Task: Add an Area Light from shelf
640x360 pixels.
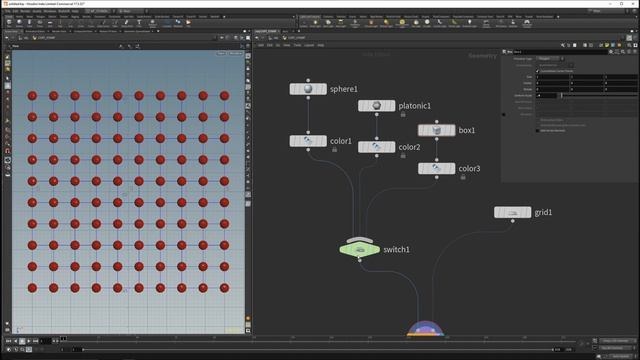Action: click(x=341, y=24)
